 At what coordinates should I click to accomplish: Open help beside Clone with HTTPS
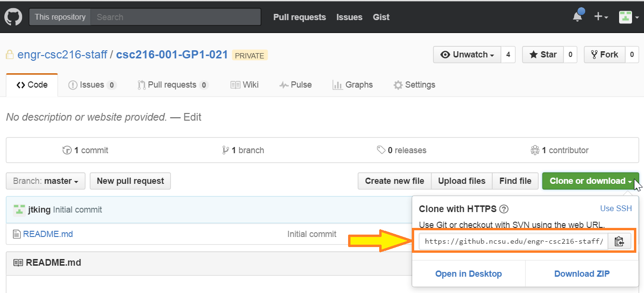[504, 209]
